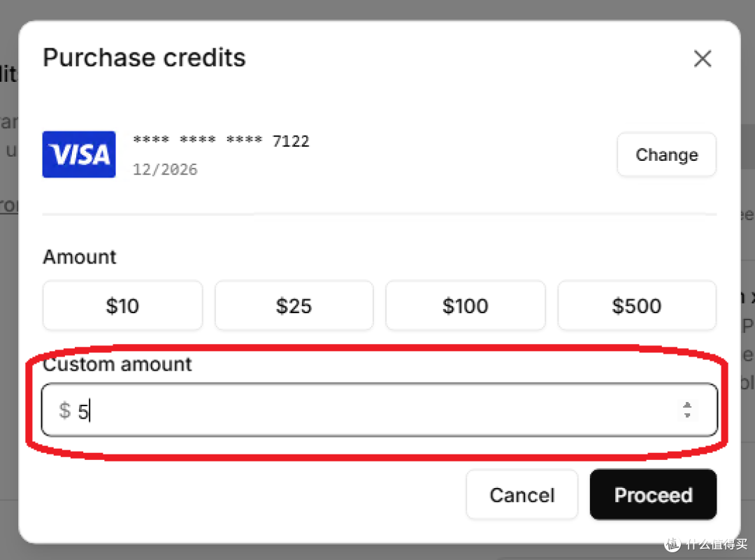Click the Amount section label
Viewport: 755px width, 560px height.
tap(80, 257)
